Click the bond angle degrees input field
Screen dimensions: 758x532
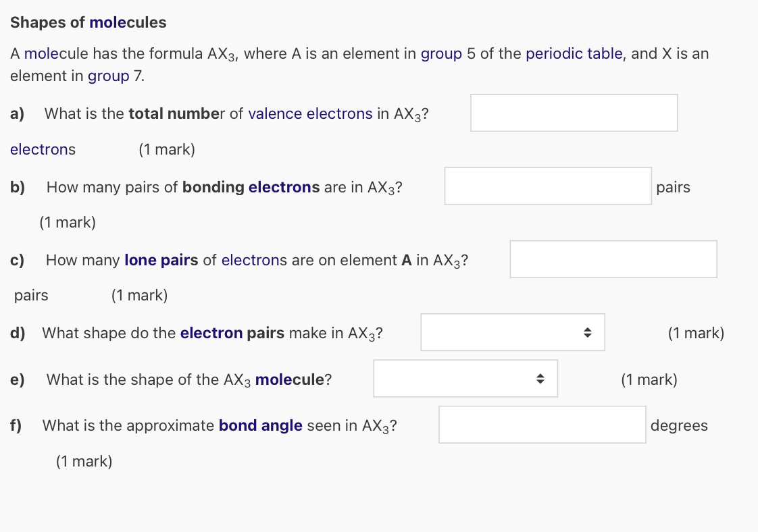[542, 424]
